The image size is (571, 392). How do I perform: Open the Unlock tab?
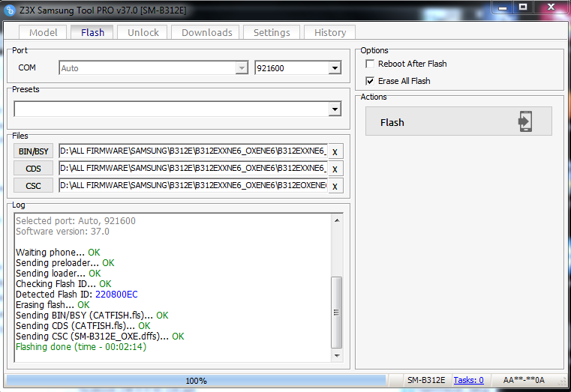pyautogui.click(x=143, y=32)
